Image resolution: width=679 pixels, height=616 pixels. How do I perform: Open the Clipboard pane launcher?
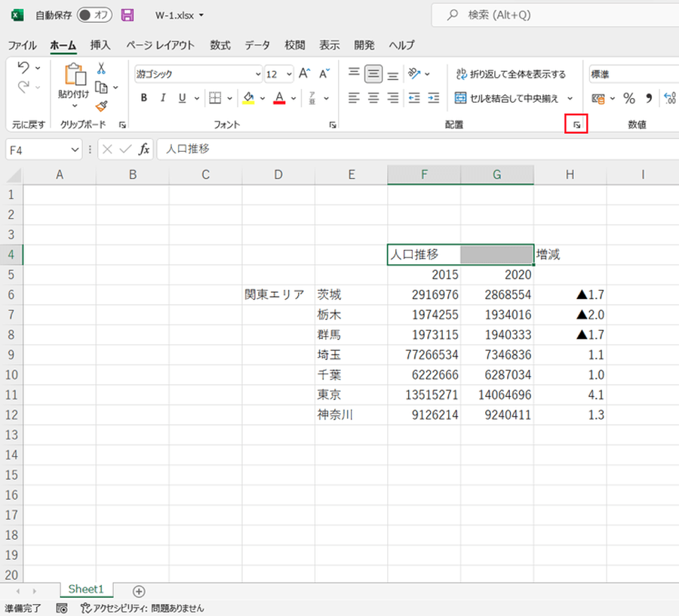tap(122, 125)
